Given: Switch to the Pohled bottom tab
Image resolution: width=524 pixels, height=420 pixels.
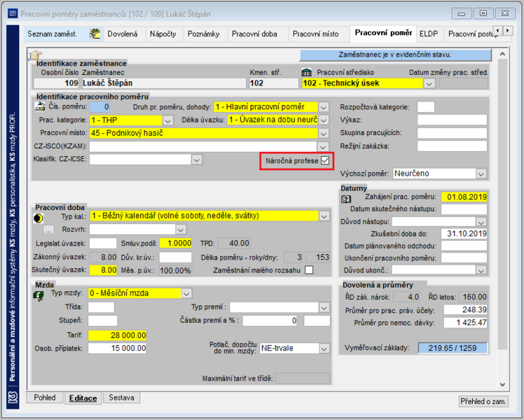Looking at the screenshot, I should [x=44, y=398].
